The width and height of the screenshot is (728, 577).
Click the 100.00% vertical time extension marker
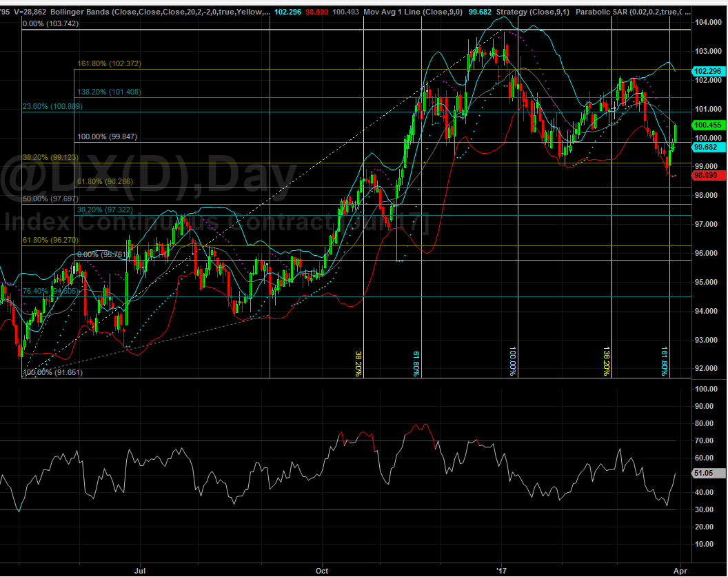click(x=513, y=361)
